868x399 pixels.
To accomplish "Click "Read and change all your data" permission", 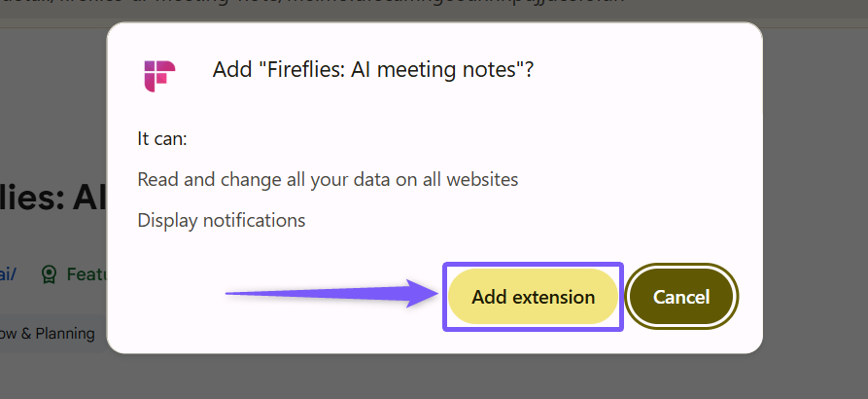I will (328, 179).
